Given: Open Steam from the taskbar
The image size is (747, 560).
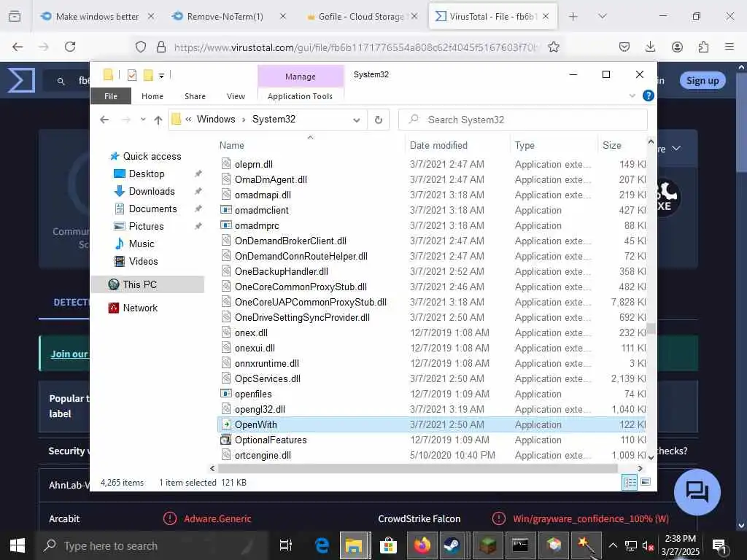Looking at the screenshot, I should tap(452, 545).
